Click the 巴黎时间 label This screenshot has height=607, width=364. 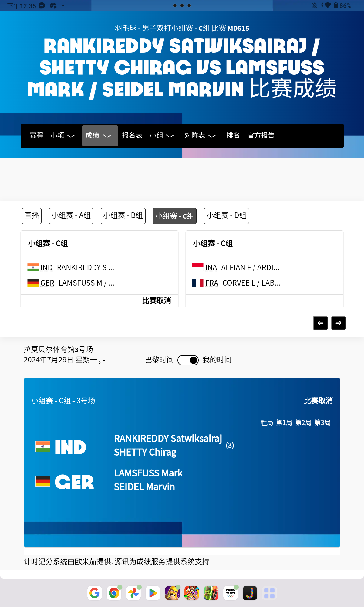tap(159, 360)
